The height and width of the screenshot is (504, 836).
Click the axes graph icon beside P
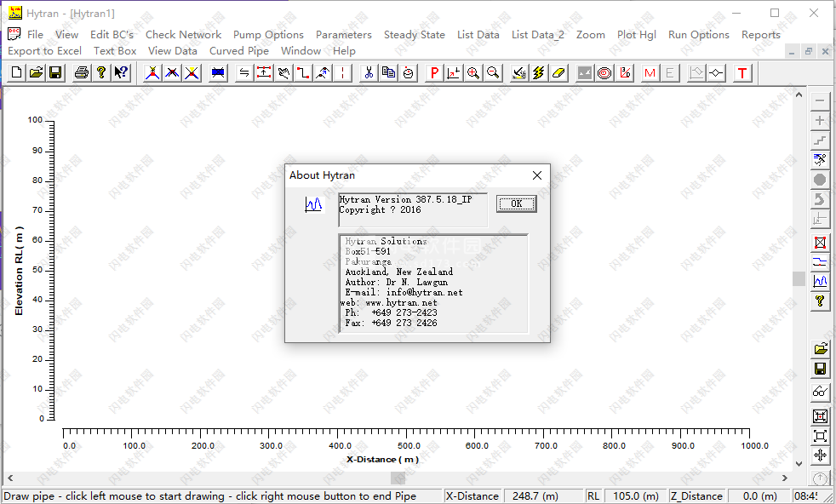pos(454,72)
